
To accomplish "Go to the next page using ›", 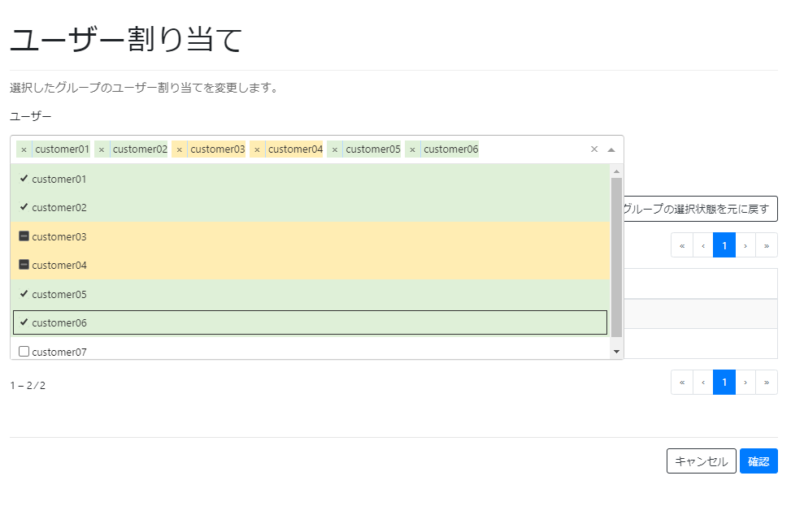I will [x=745, y=382].
